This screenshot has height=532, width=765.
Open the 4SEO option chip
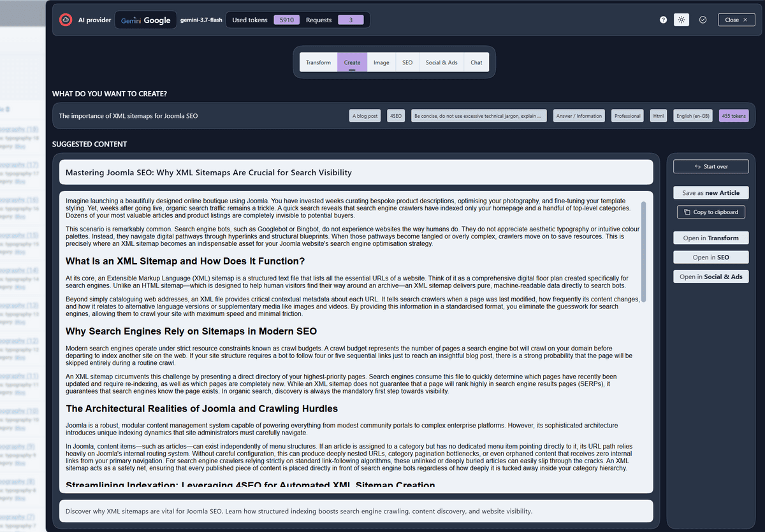[x=396, y=116]
